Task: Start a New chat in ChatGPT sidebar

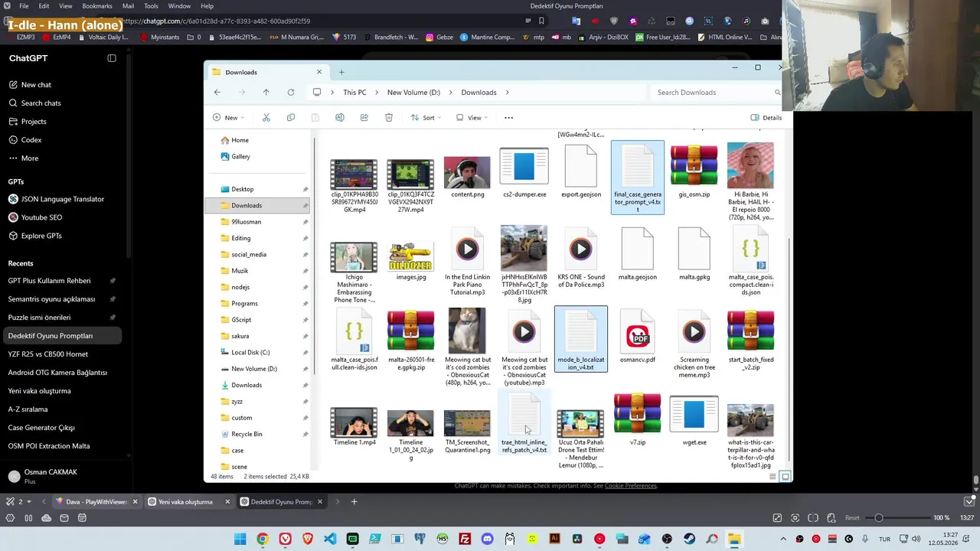Action: pyautogui.click(x=36, y=85)
